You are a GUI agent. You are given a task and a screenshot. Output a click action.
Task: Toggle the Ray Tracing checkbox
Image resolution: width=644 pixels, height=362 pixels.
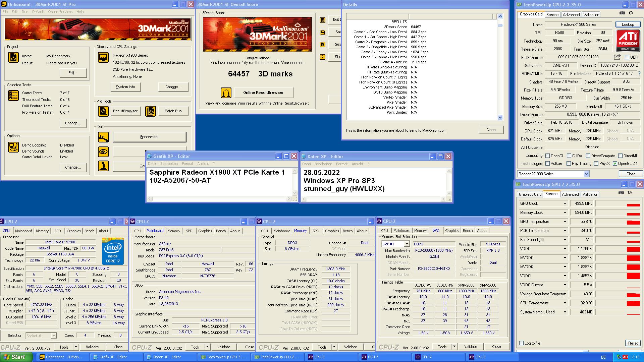569,164
